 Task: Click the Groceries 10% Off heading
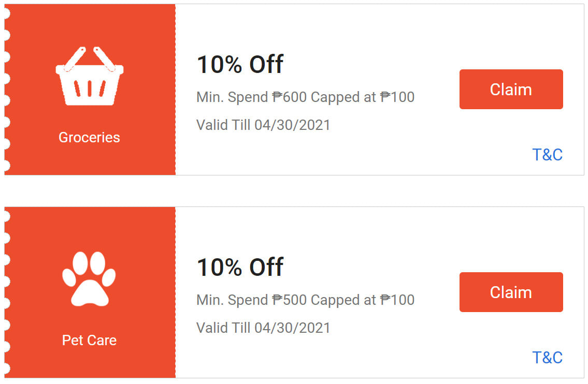(240, 64)
